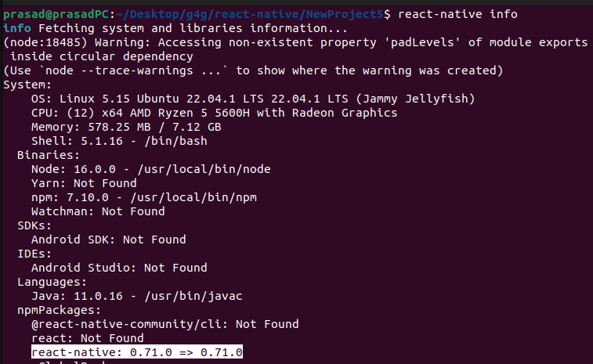Click the @react-native-community/cli: Not Found line
The image size is (593, 364).
165,324
